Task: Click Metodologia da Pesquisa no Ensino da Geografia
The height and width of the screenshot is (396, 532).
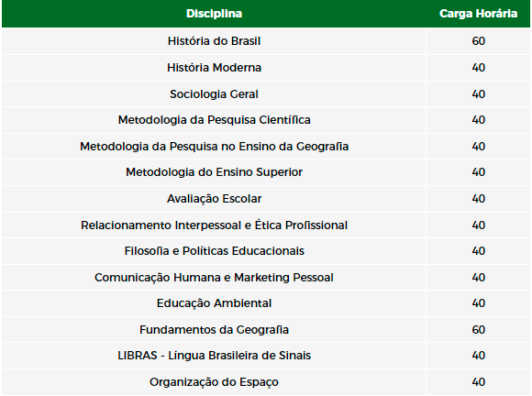Action: click(x=214, y=147)
